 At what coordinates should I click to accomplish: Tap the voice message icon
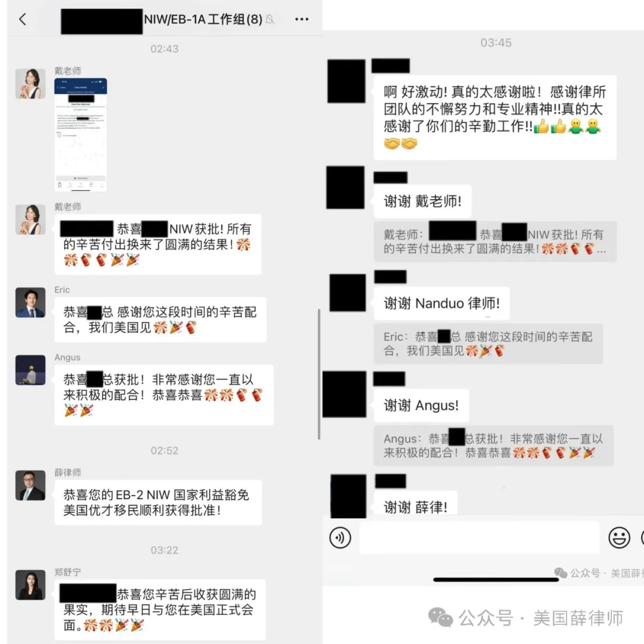340,537
